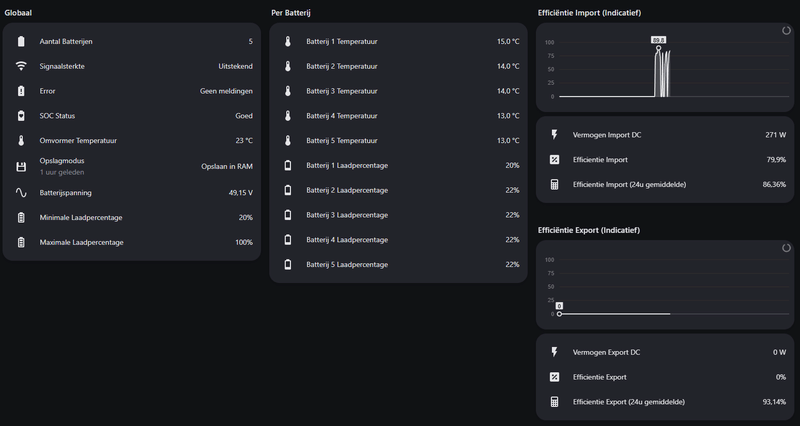Click the save disk icon for Opslagmodus

coord(21,166)
